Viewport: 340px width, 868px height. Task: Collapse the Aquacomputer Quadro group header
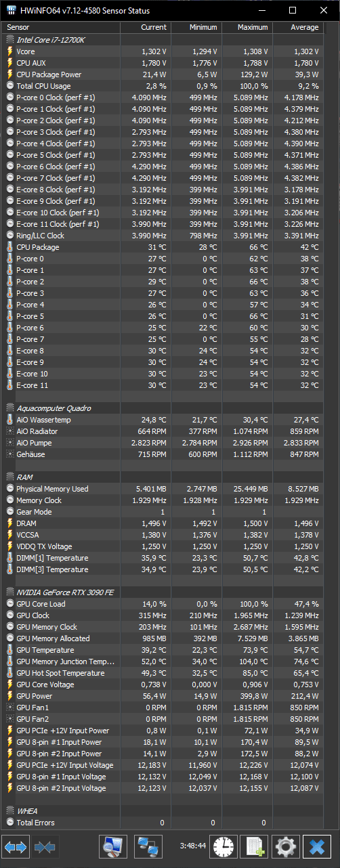(x=9, y=408)
